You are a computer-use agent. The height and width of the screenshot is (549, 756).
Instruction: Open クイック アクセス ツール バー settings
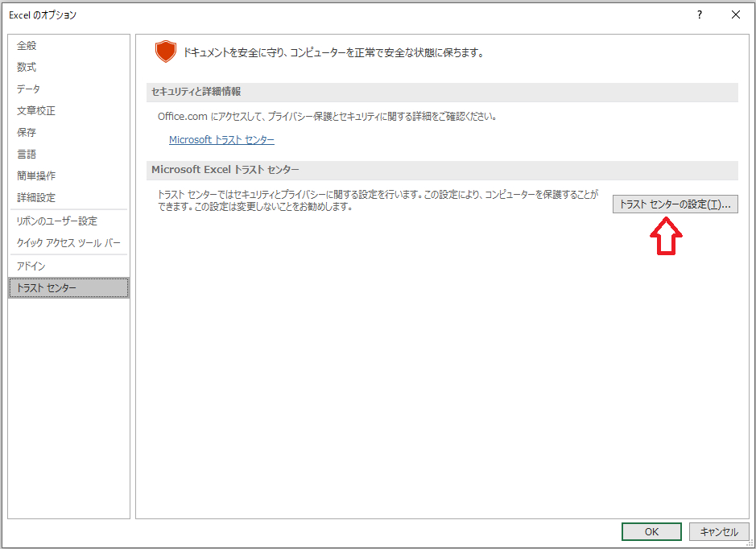[x=69, y=243]
